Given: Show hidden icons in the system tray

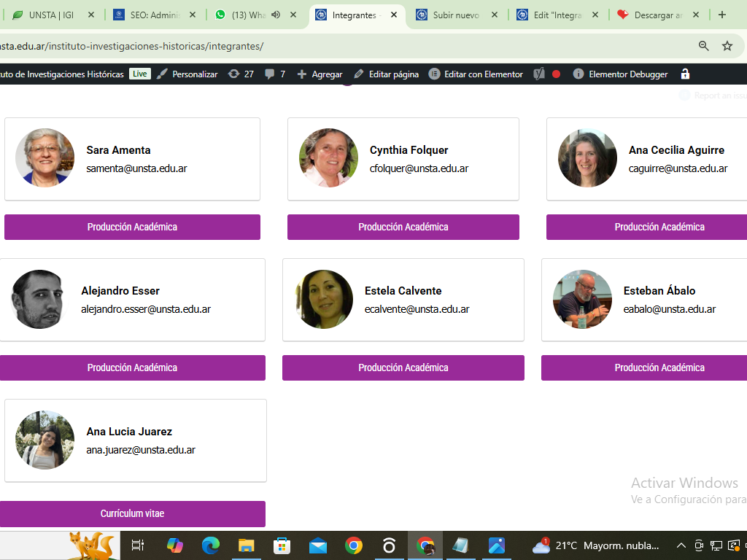Looking at the screenshot, I should point(681,545).
